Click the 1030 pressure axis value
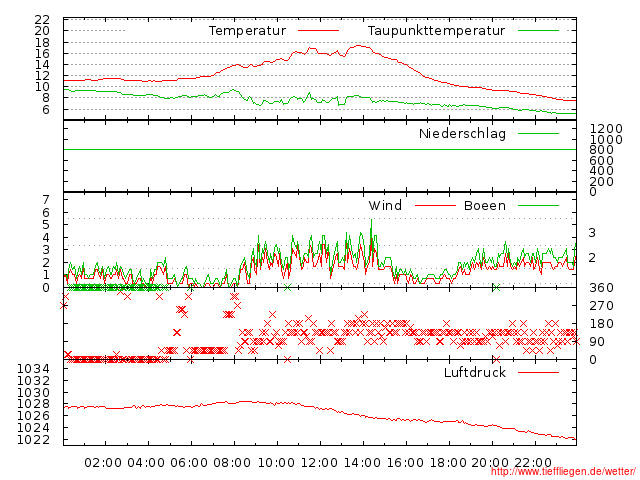The image size is (640, 480). coord(33,393)
